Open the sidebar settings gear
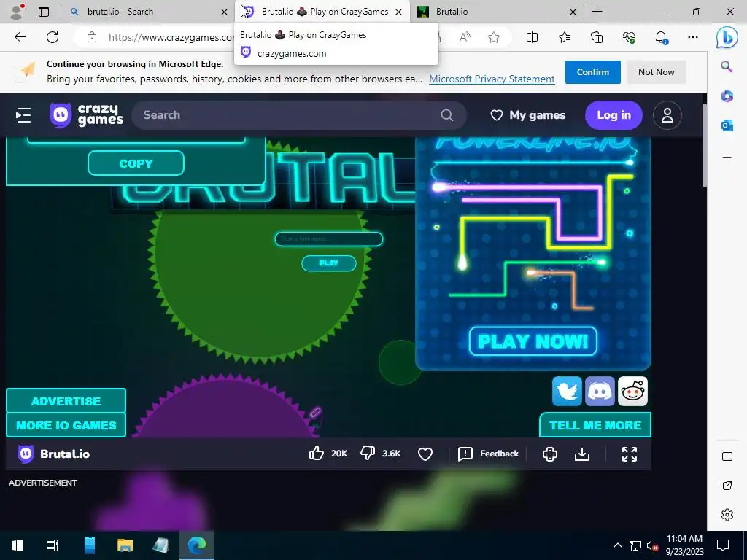The height and width of the screenshot is (560, 747). pos(727,515)
